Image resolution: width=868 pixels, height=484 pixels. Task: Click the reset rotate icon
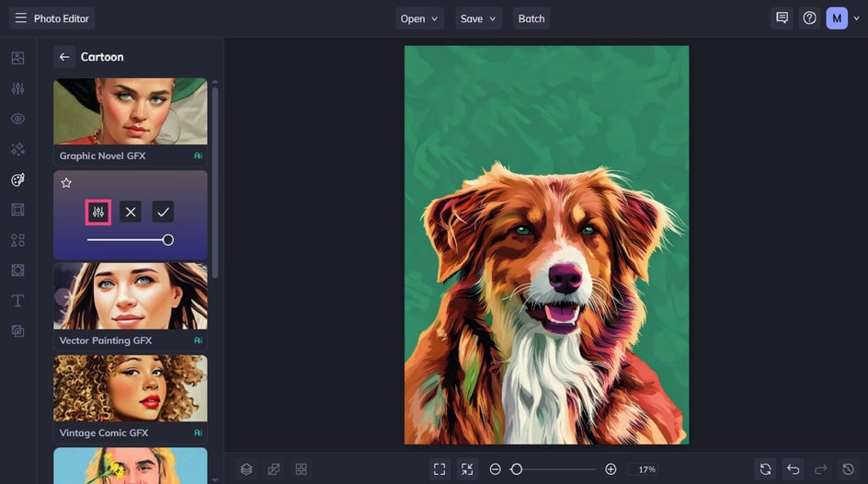(766, 469)
